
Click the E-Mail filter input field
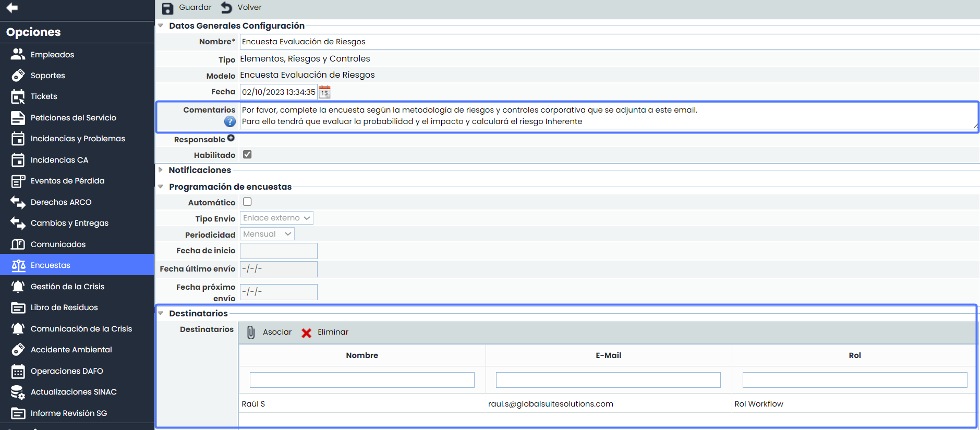608,380
